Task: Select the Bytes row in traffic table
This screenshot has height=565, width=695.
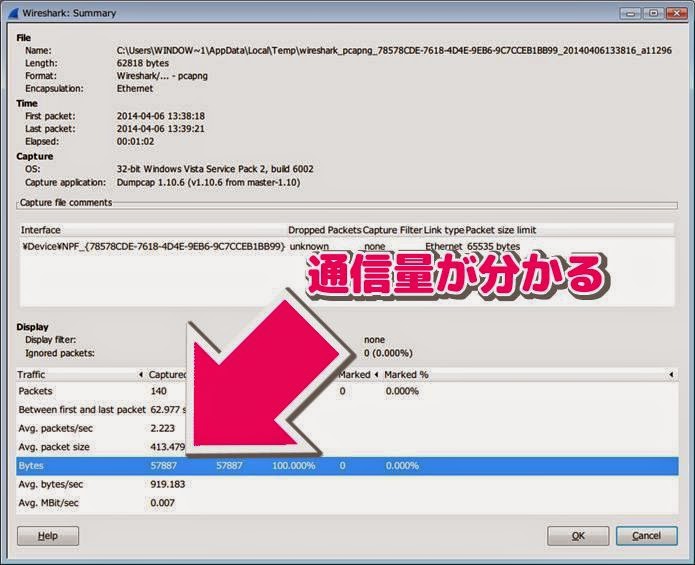Action: (x=347, y=466)
